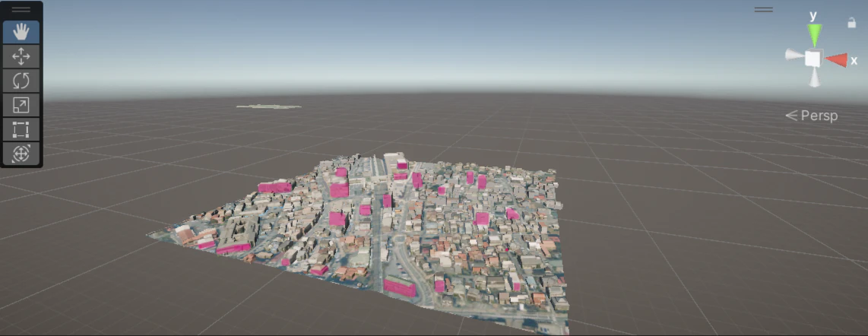Select the Move tool
868x336 pixels.
pos(21,56)
